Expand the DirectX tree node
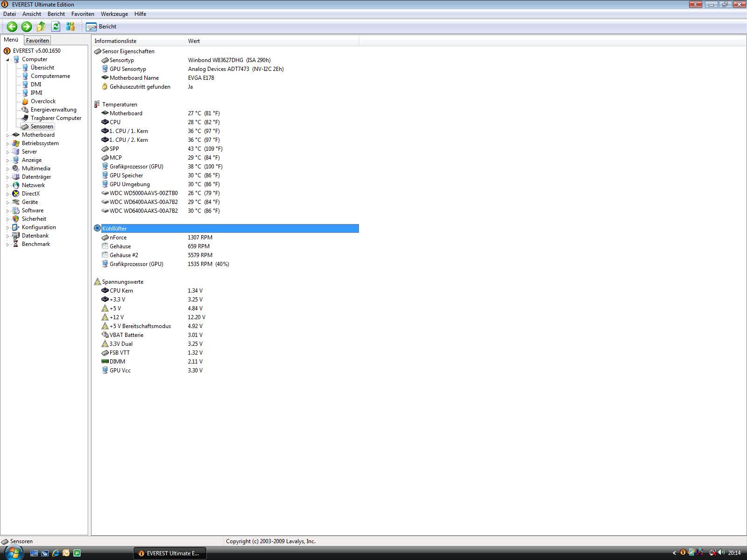Viewport: 747px width, 560px height. (x=8, y=194)
